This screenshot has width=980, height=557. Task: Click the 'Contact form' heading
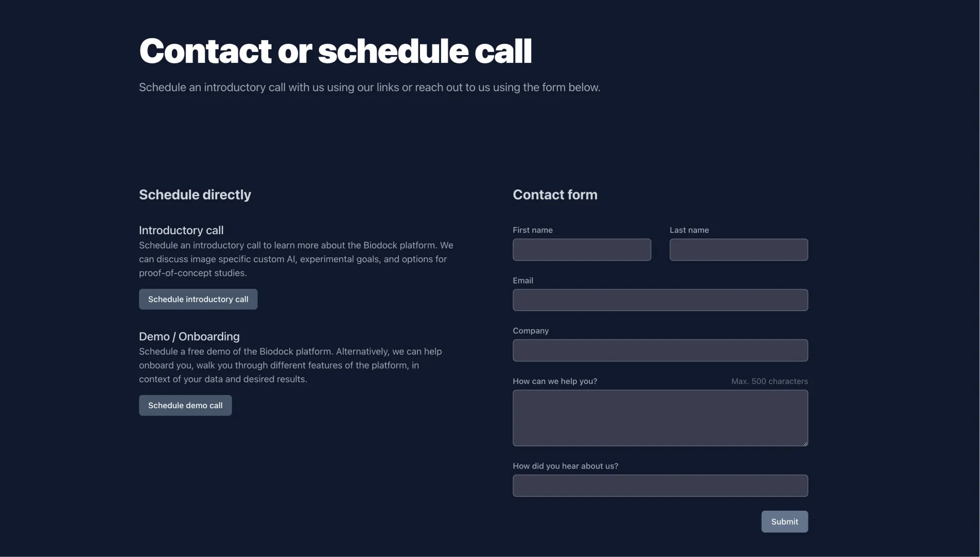[x=555, y=195]
